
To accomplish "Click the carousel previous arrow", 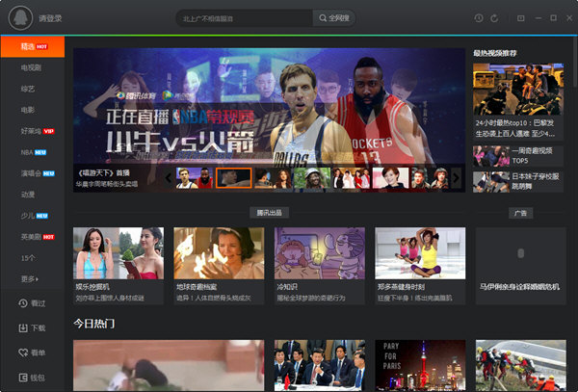I will click(x=169, y=178).
